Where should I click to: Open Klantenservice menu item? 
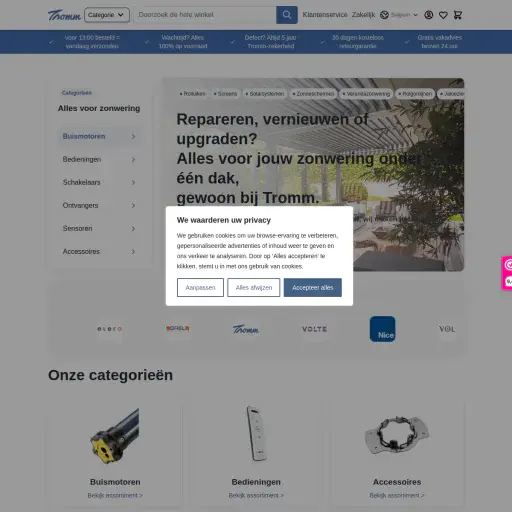[x=325, y=15]
